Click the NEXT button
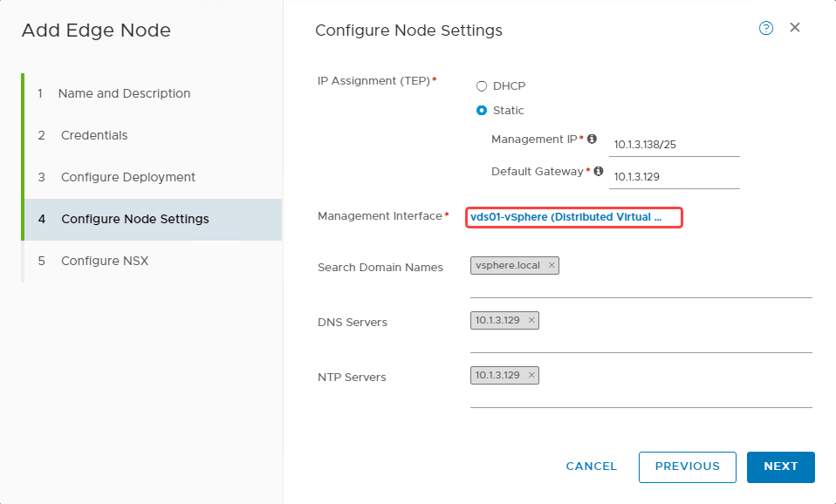 point(780,467)
